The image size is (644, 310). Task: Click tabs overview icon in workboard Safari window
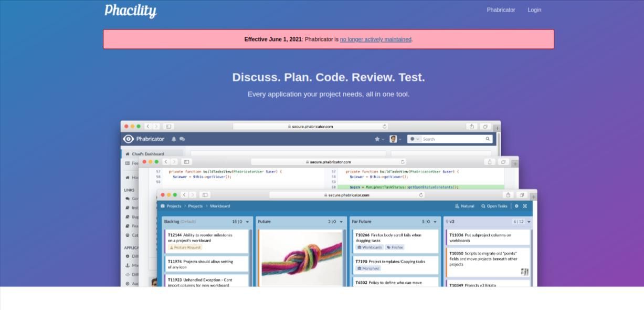pos(522,195)
